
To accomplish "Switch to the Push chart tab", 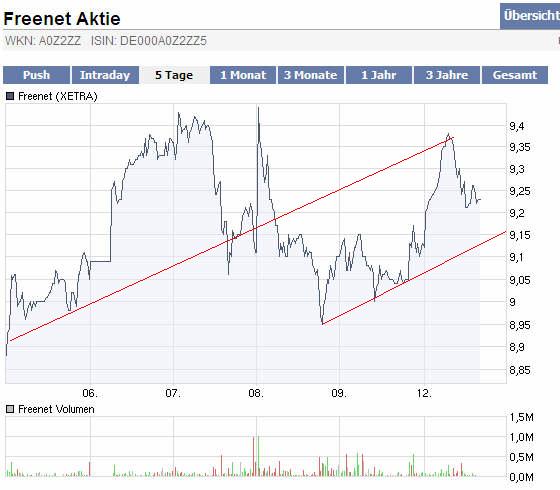I will pos(36,75).
